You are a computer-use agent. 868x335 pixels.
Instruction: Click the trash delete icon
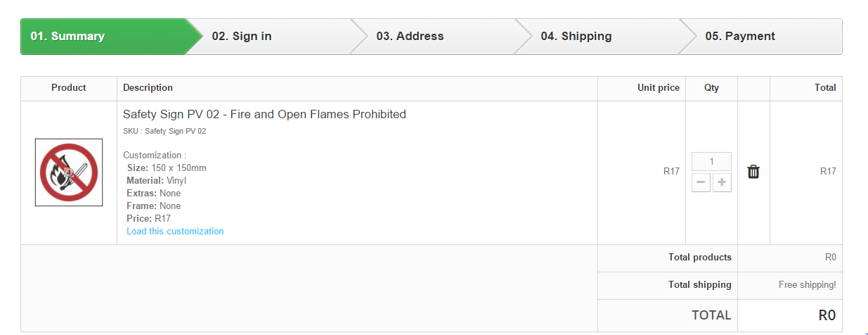[753, 172]
